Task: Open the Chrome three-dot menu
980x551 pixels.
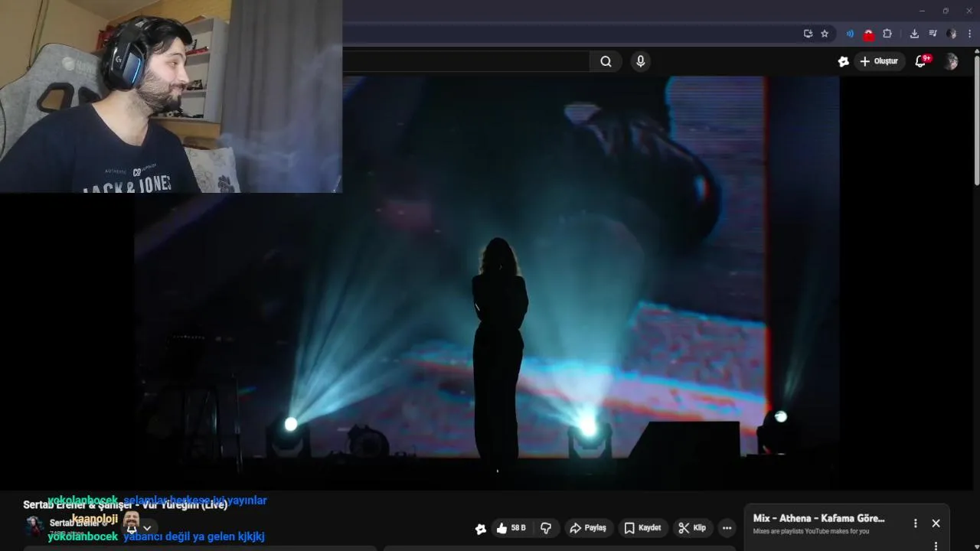Action: pyautogui.click(x=969, y=34)
